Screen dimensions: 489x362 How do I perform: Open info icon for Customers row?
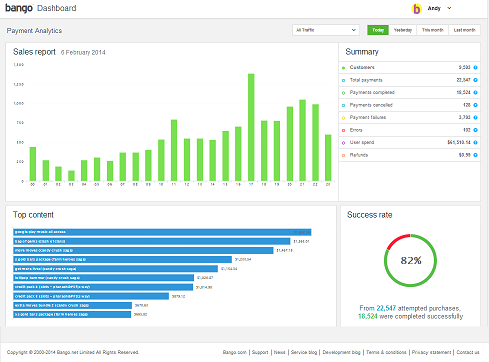475,67
